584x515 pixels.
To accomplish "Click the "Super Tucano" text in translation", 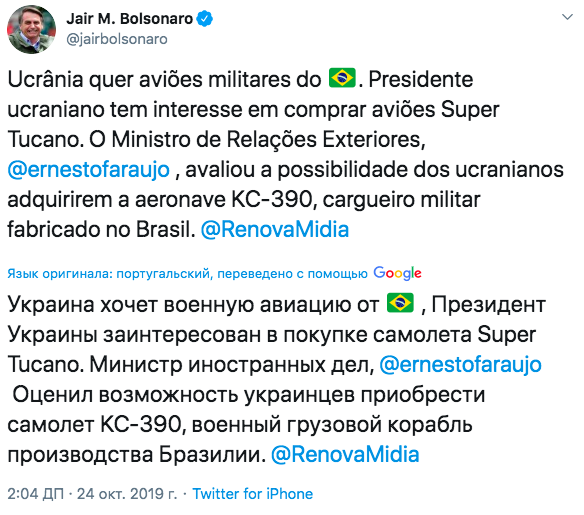I will (x=272, y=349).
